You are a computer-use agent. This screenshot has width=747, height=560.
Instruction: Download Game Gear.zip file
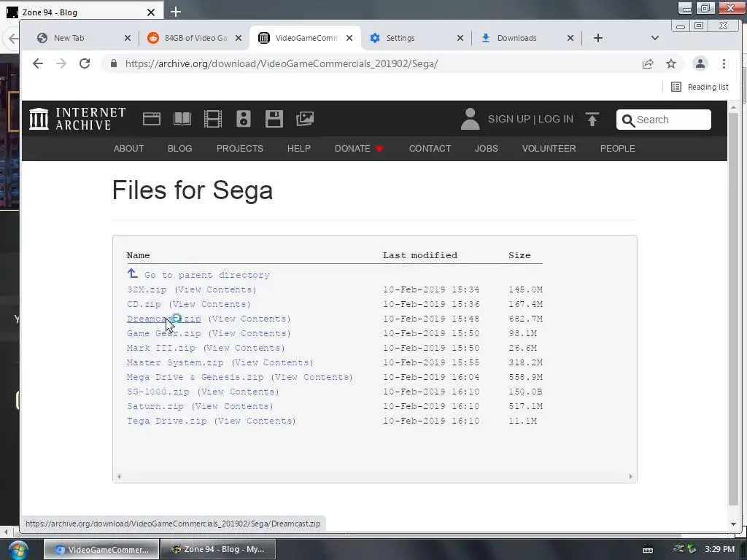point(164,333)
